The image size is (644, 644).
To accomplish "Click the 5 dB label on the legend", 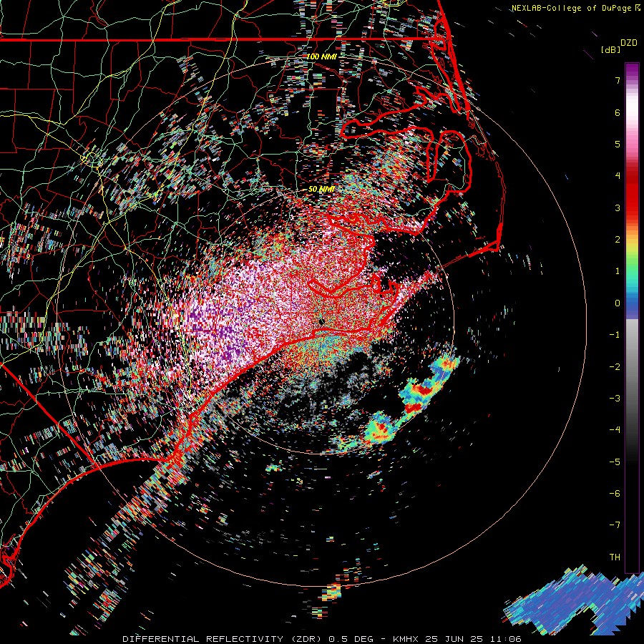I will coord(618,144).
